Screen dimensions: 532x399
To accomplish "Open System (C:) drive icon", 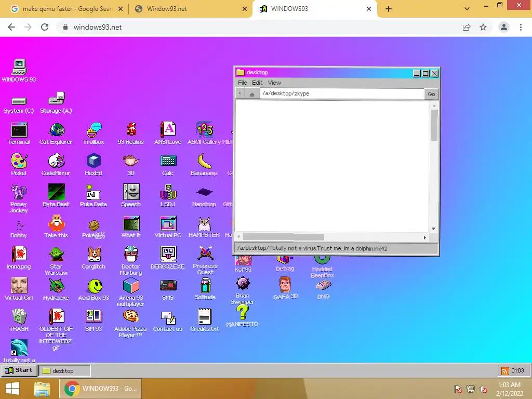I will (x=19, y=104).
